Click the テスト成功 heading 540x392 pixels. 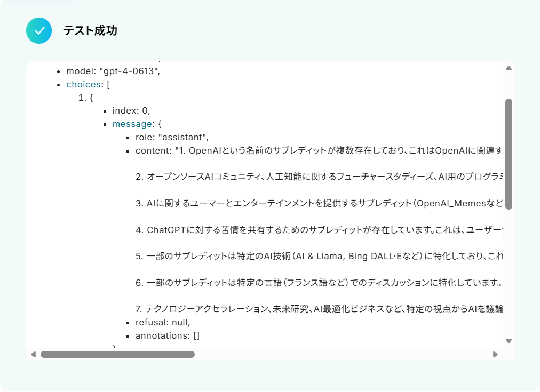pos(90,30)
